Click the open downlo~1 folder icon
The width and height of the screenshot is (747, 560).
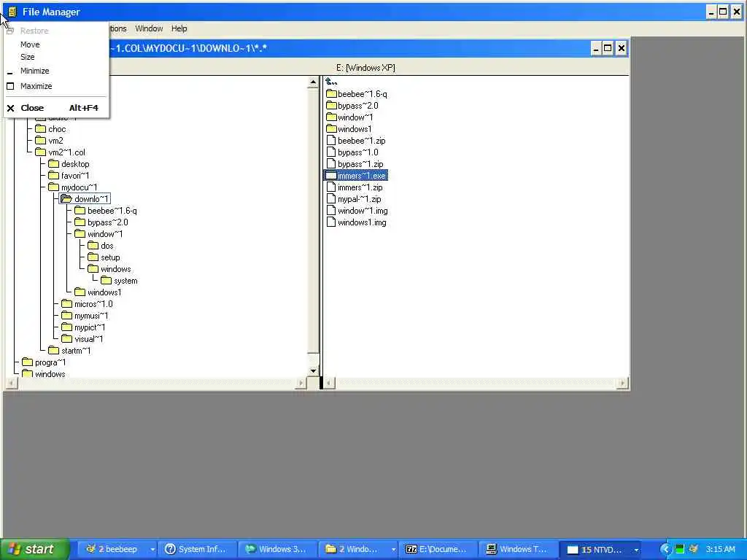66,198
